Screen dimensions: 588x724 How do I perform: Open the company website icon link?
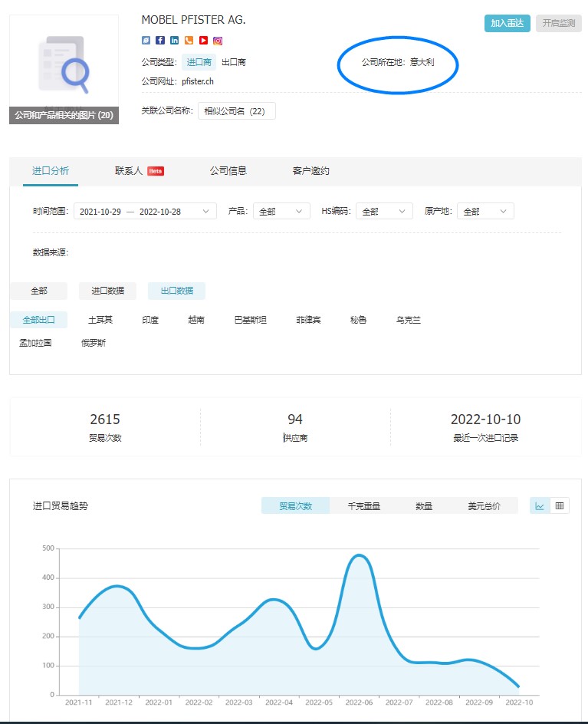click(x=146, y=41)
